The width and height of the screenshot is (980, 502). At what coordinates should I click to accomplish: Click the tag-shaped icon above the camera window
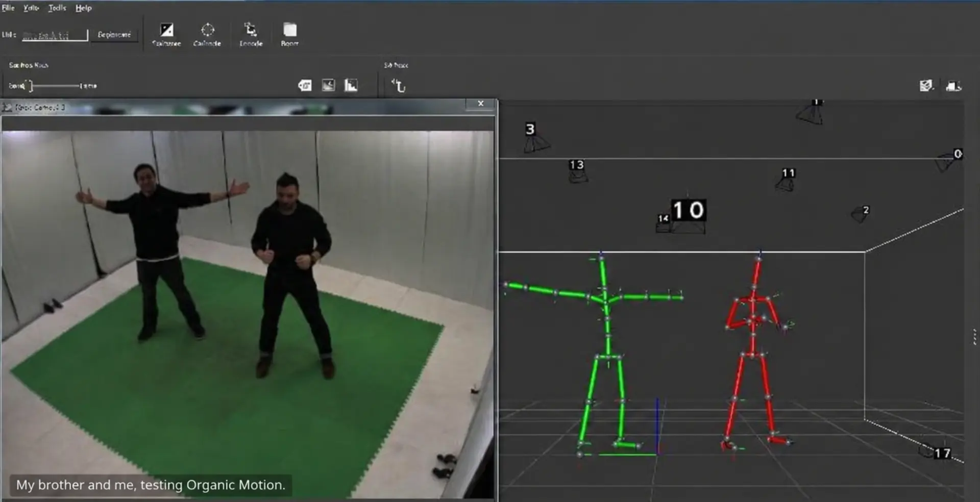[x=305, y=86]
